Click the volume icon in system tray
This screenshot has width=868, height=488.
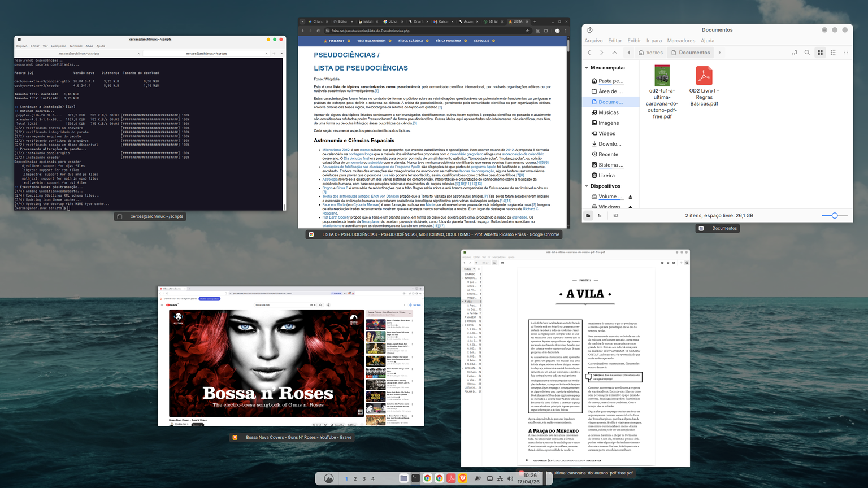pos(510,478)
